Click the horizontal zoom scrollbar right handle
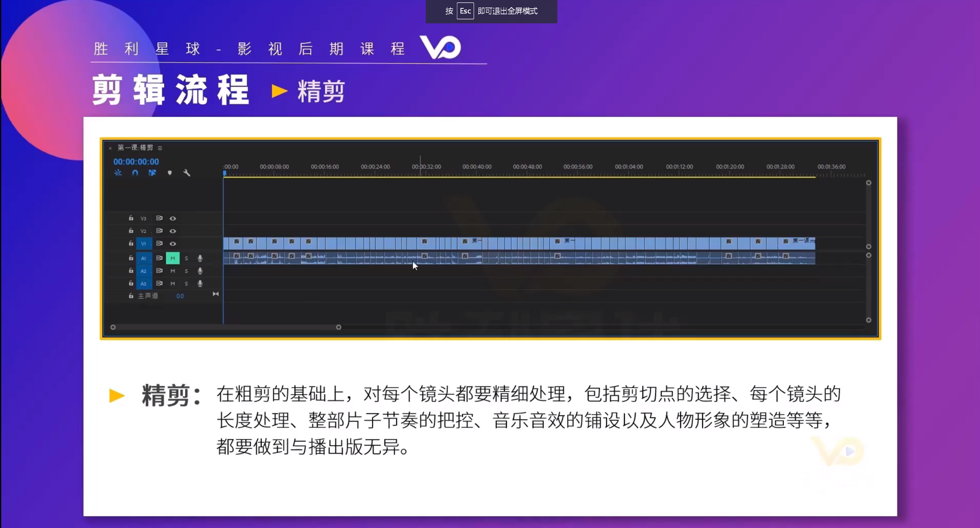 click(338, 327)
